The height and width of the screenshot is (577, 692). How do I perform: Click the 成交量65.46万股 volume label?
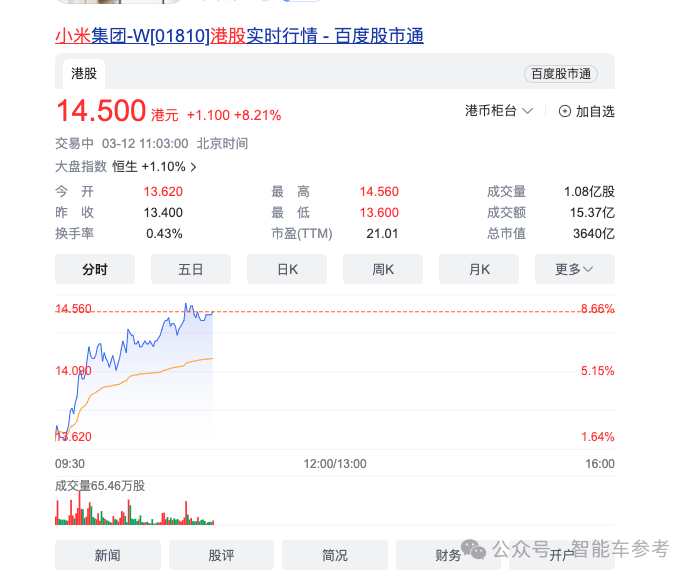[x=100, y=486]
